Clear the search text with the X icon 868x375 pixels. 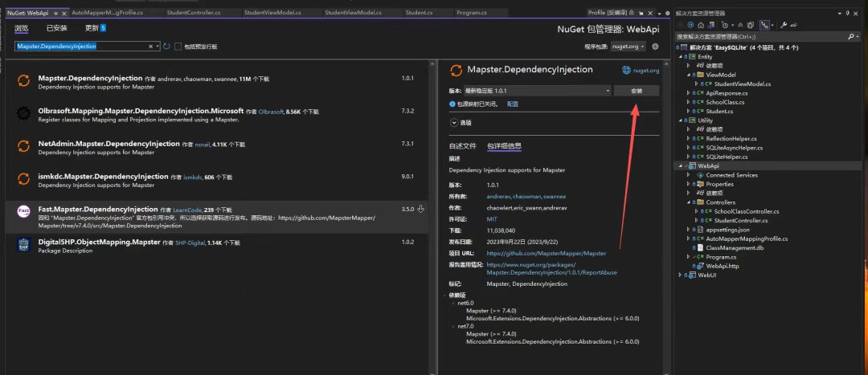(x=149, y=47)
